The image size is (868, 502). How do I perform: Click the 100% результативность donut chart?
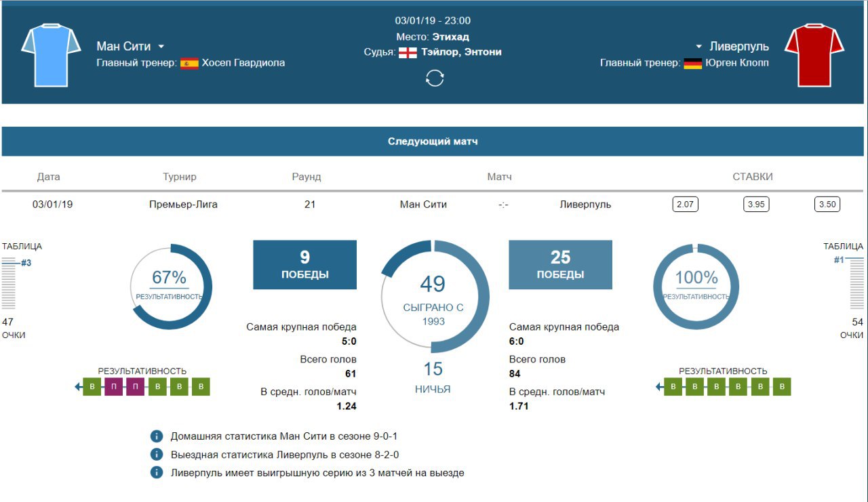pyautogui.click(x=696, y=287)
